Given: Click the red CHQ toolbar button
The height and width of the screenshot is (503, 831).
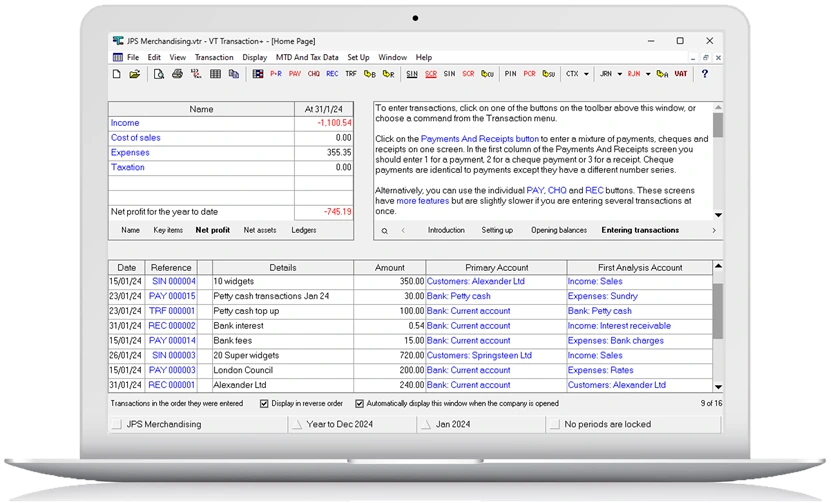Looking at the screenshot, I should (314, 74).
